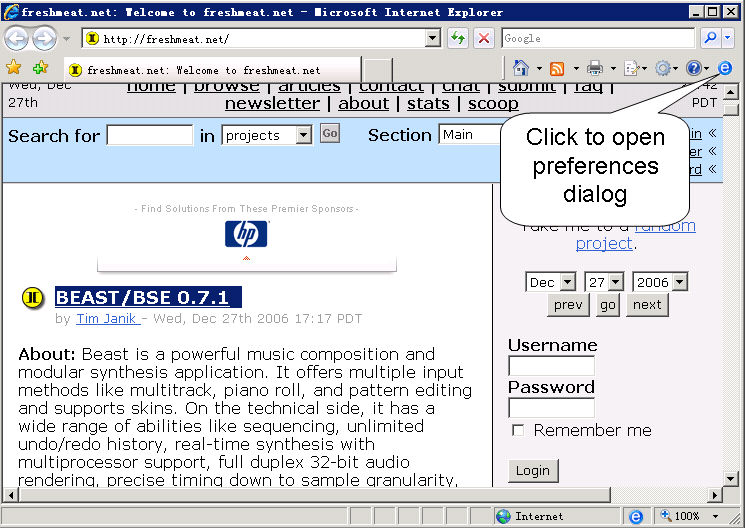Open the newsletter link
The width and height of the screenshot is (745, 528).
coord(272,104)
